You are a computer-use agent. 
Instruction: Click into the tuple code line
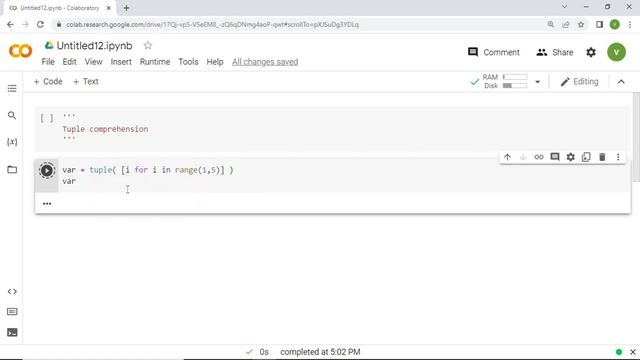coord(148,170)
